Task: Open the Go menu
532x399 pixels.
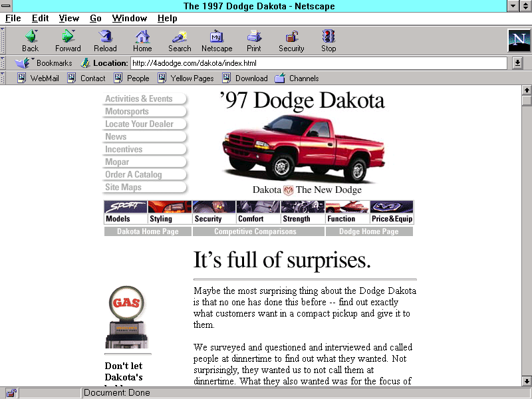Action: point(96,18)
